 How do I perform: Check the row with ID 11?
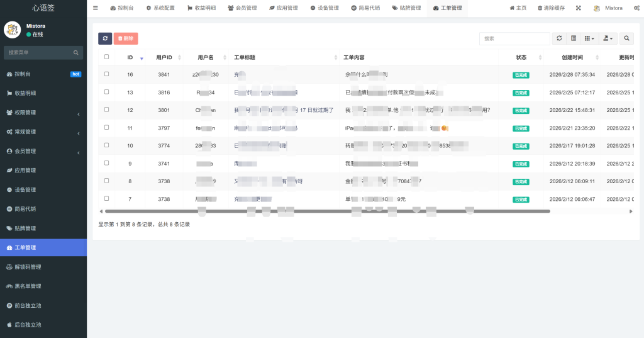click(x=106, y=127)
